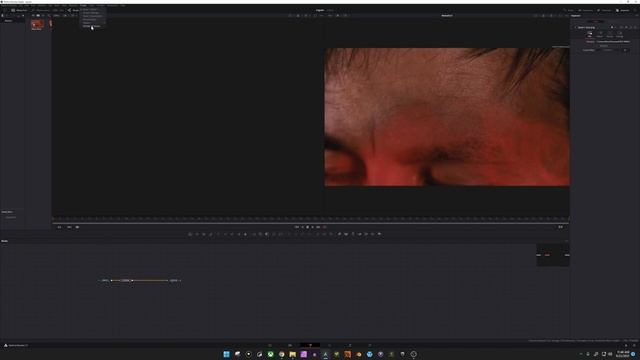Click the current frame field right of transport
Image resolution: width=640 pixels, height=360 pixels.
pyautogui.click(x=560, y=227)
